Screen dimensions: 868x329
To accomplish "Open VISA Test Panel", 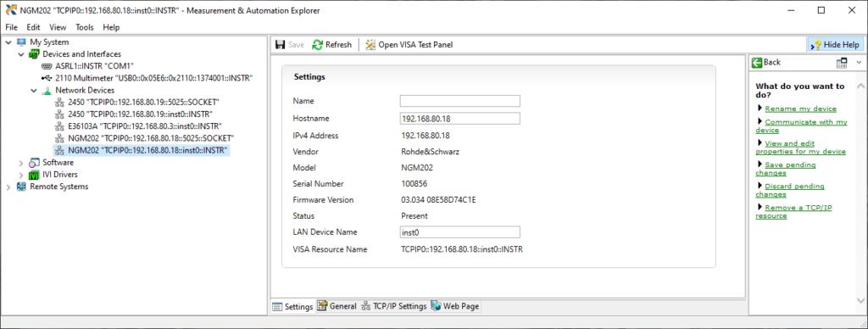I will tap(409, 45).
